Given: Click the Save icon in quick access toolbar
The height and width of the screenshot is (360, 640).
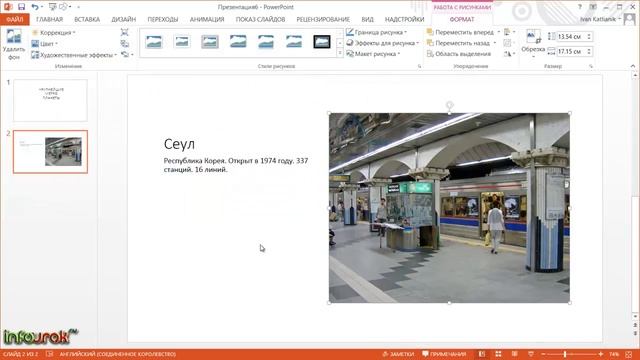Looking at the screenshot, I should tap(21, 7).
